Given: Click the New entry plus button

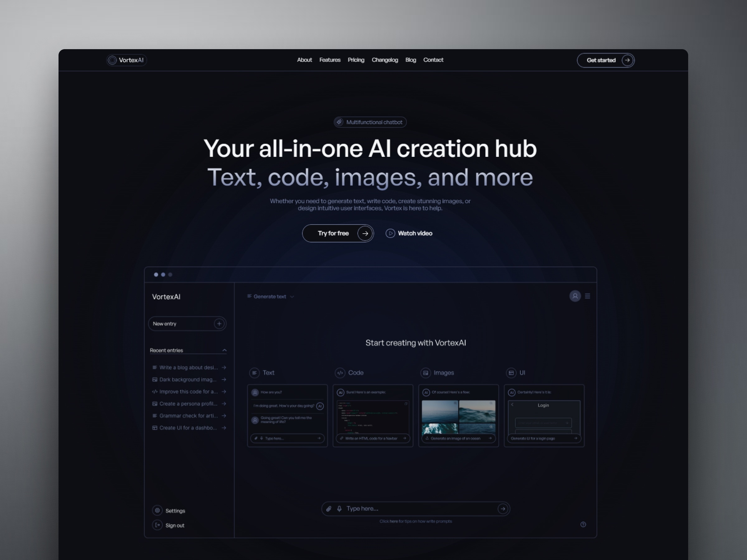Looking at the screenshot, I should point(220,324).
